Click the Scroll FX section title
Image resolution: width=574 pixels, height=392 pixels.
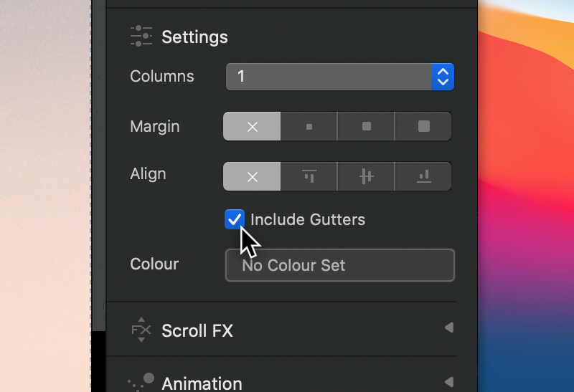click(197, 331)
